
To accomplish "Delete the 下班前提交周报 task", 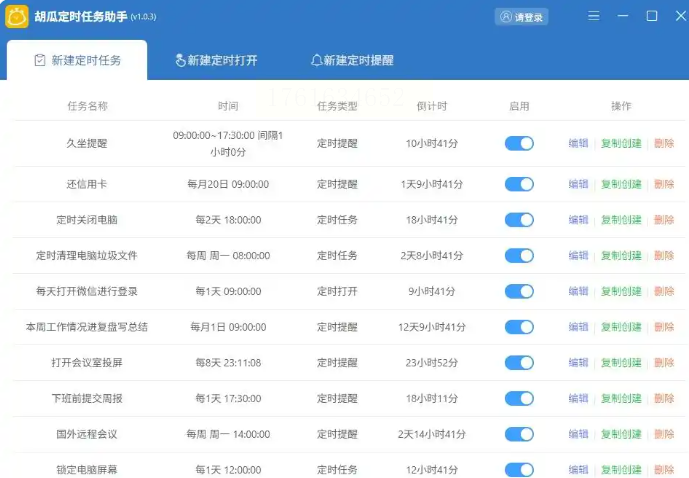I will (664, 398).
